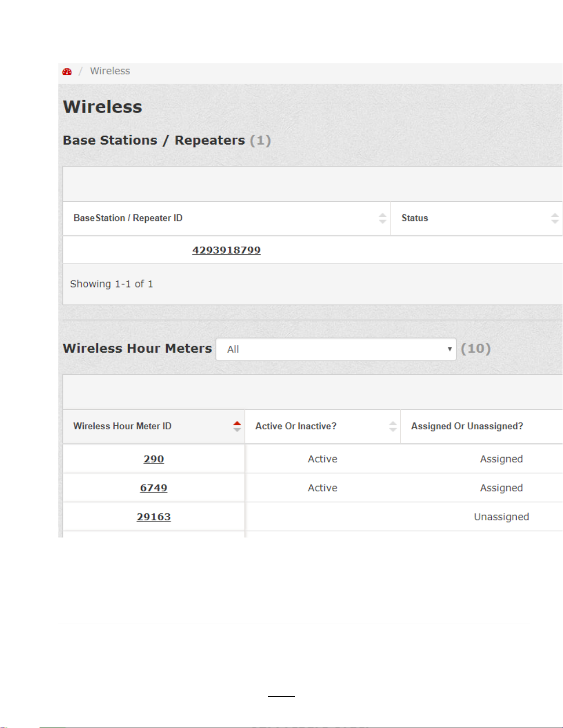
Task: Click the Wireless Hour Meter ID header
Action: coord(122,426)
